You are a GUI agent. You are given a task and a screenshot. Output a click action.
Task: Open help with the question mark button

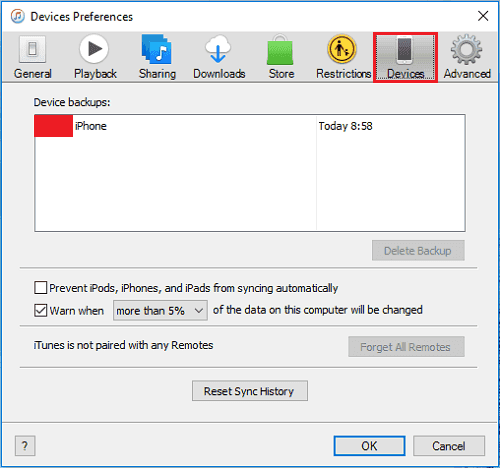(25, 446)
